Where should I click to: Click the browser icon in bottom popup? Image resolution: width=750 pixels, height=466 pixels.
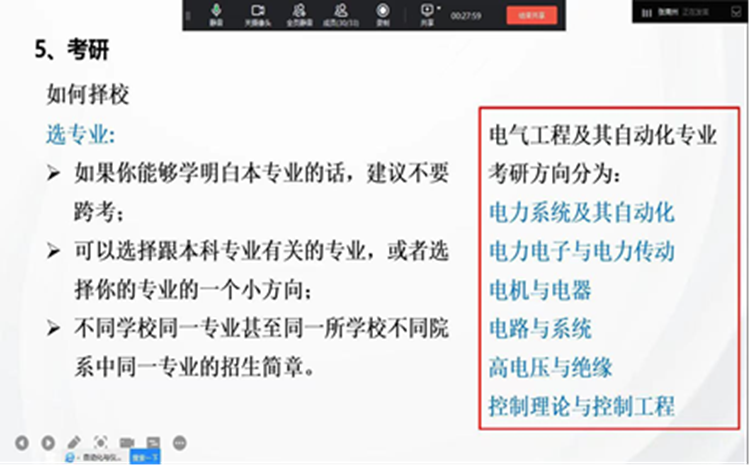point(71,457)
